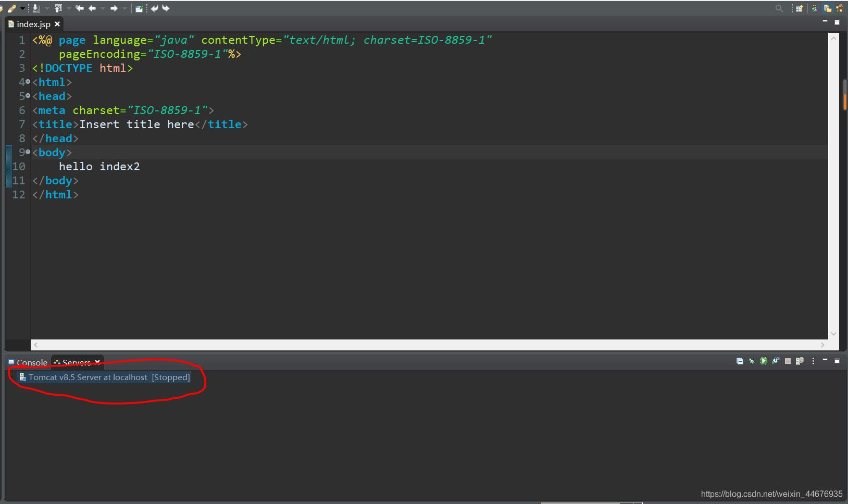Click the "hello index2" text on line 10
The width and height of the screenshot is (848, 504).
pos(99,167)
